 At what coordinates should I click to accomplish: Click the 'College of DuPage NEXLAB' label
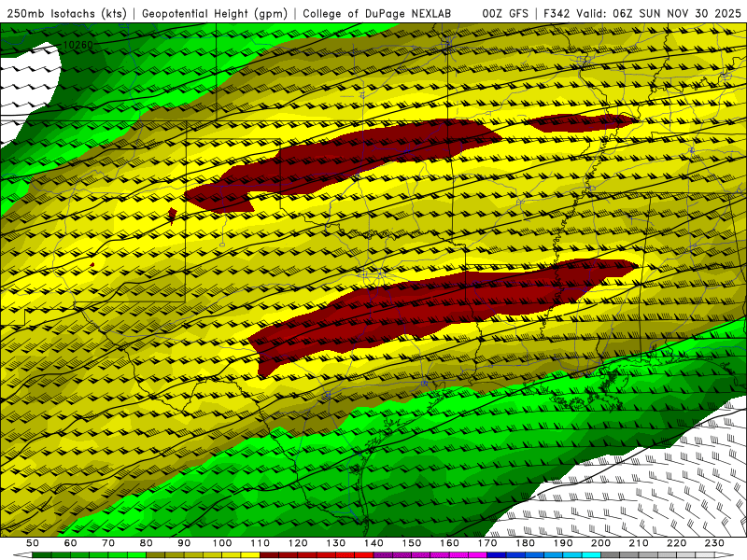(x=376, y=13)
